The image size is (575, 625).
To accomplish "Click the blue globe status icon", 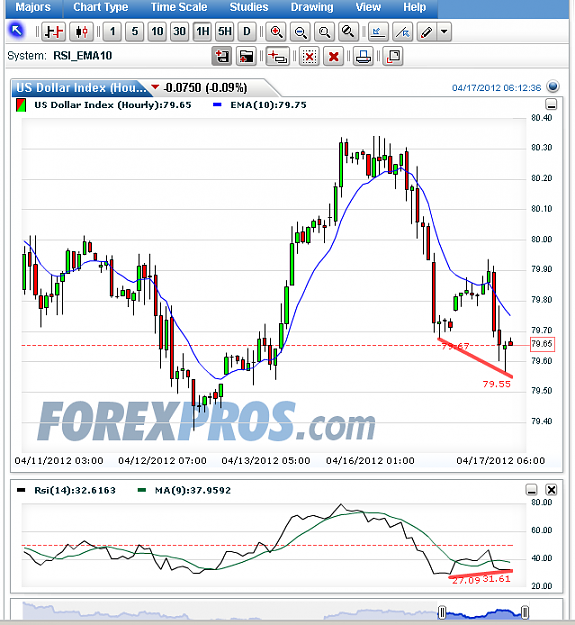I will coord(553,86).
